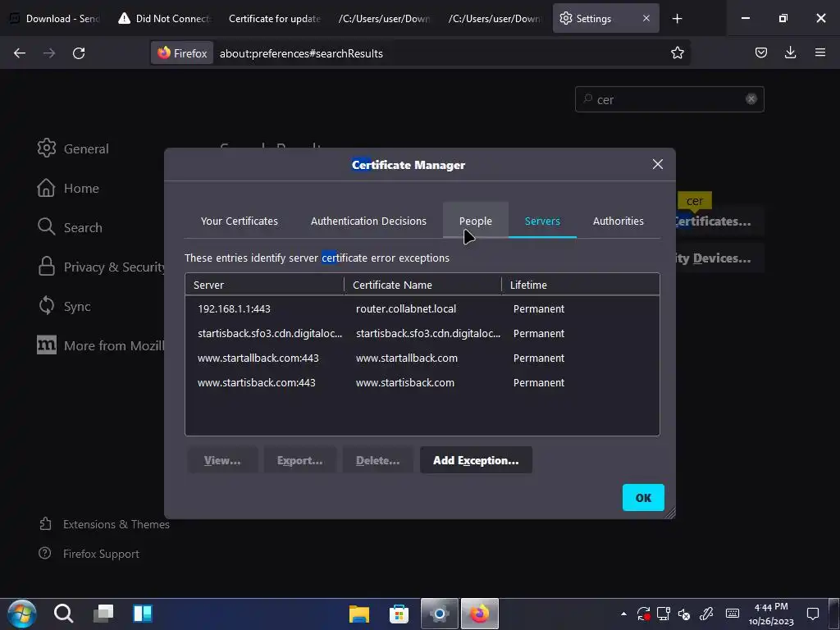Open Task View on taskbar

click(x=103, y=614)
